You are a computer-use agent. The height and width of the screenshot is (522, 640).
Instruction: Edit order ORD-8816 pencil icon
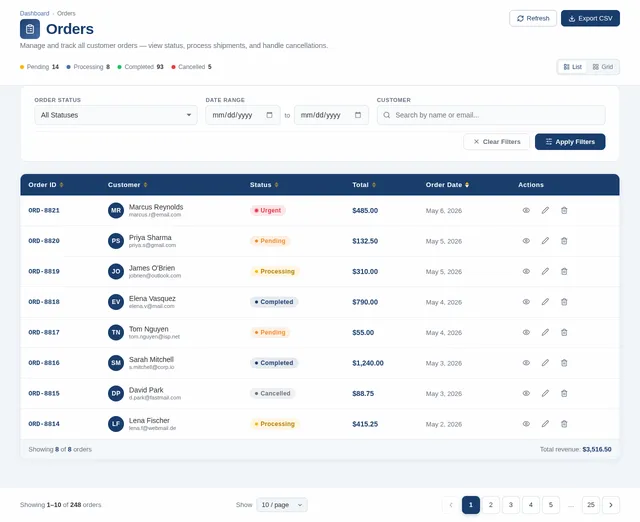coord(545,363)
